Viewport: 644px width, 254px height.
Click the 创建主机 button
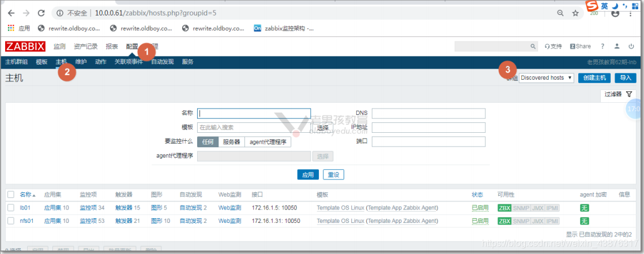point(594,78)
